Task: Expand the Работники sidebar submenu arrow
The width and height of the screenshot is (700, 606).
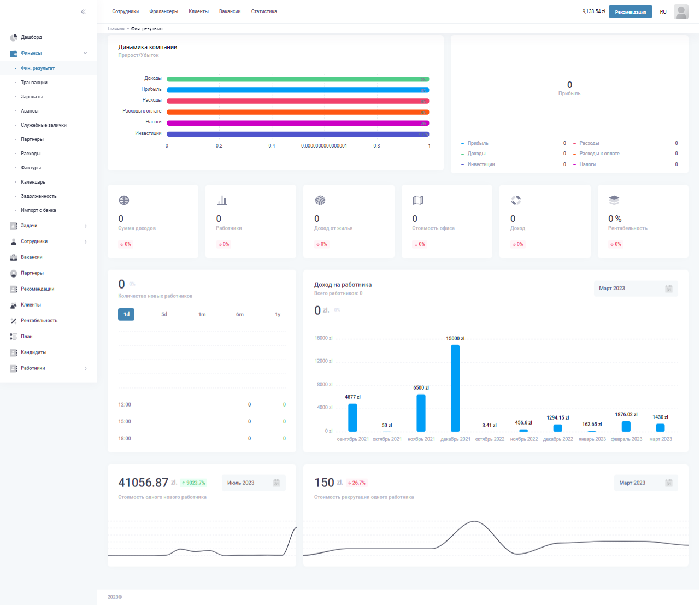Action: [86, 369]
